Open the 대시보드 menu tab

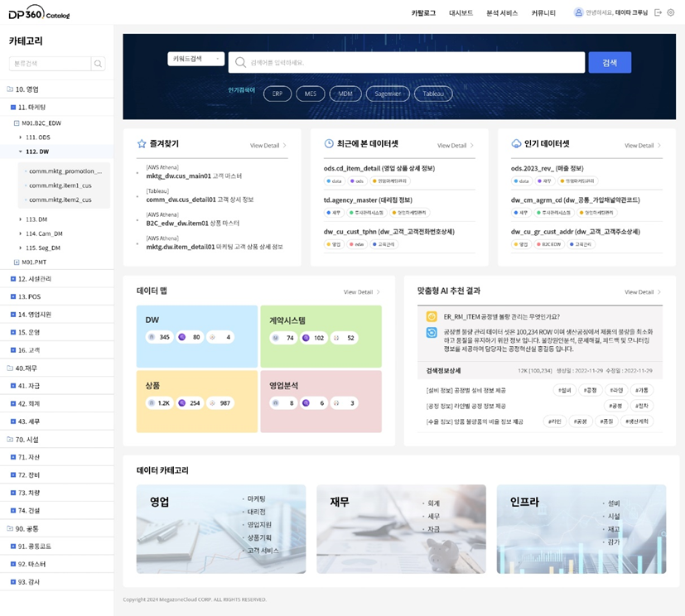461,13
